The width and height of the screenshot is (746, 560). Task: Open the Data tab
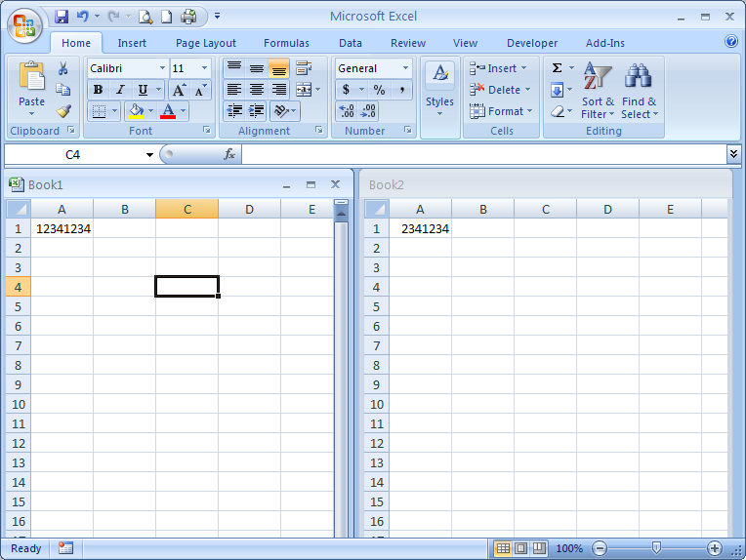[351, 43]
